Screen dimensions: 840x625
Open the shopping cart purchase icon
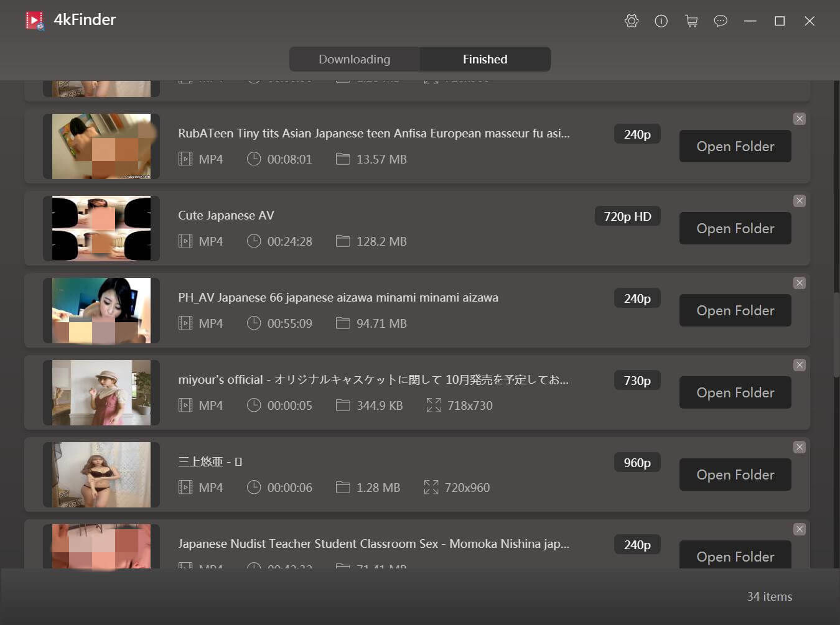(x=691, y=21)
